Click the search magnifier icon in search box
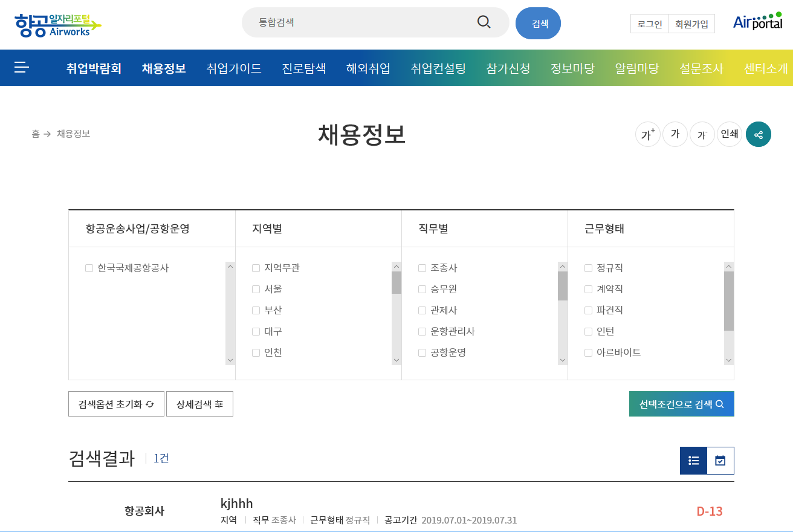 click(x=484, y=22)
